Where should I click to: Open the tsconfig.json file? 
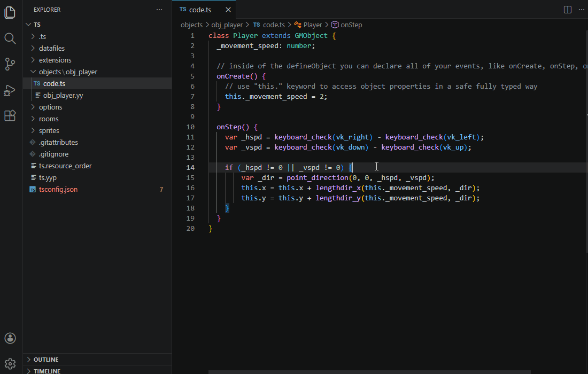(x=97, y=189)
